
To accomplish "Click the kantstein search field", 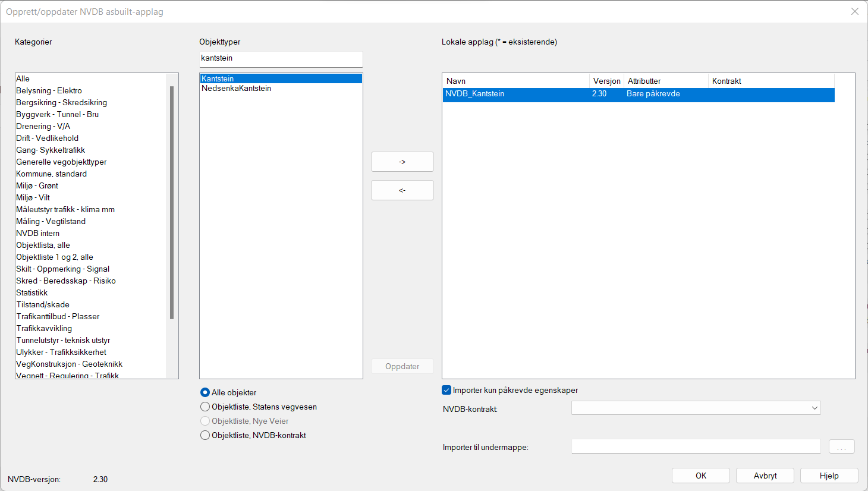I will pyautogui.click(x=281, y=59).
